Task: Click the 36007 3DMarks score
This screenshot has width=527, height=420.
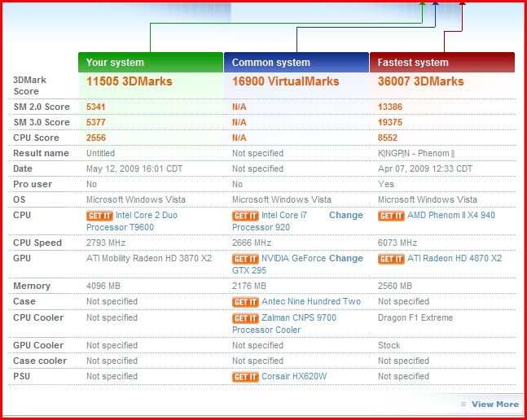Action: pos(421,81)
